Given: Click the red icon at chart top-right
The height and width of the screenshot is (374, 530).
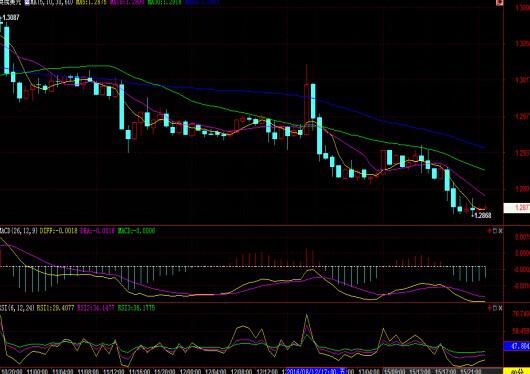Looking at the screenshot, I should point(500,2).
